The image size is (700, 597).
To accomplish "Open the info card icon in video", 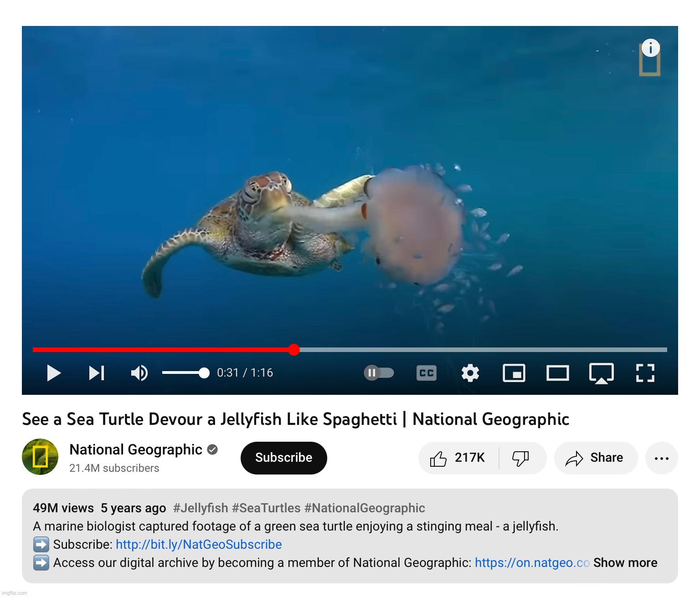I will click(x=650, y=48).
